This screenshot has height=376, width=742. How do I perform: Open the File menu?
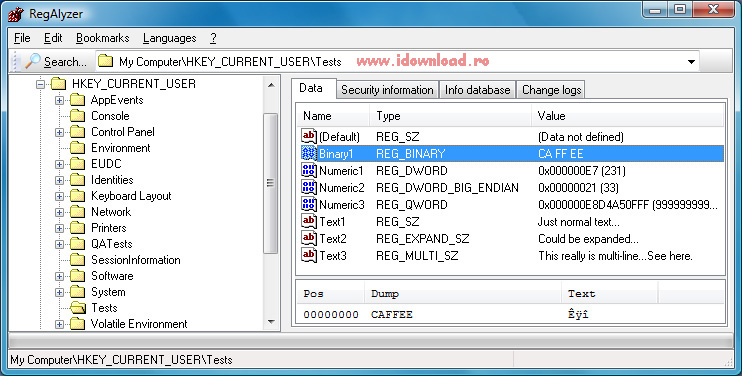point(22,38)
